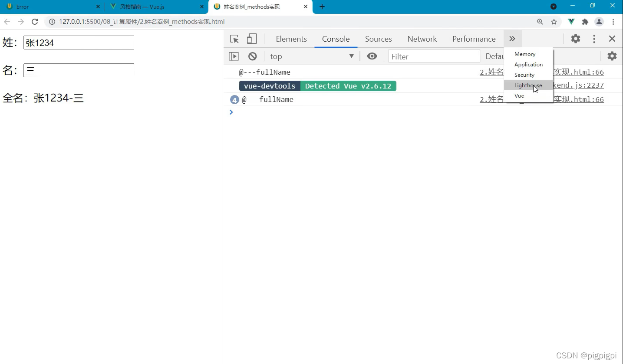The image size is (623, 364).
Task: Click the tab search dropdown circle icon
Action: (x=554, y=7)
